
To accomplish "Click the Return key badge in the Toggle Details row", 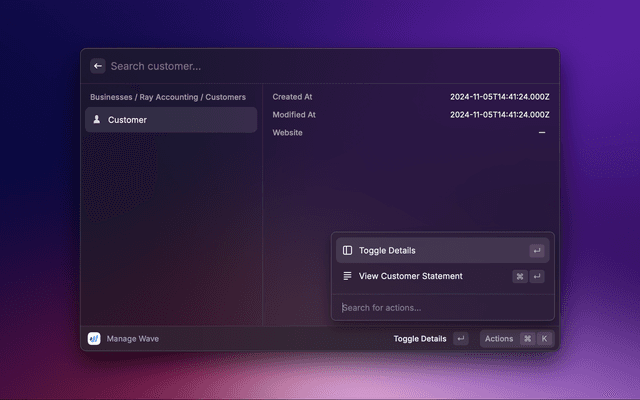I will (537, 251).
